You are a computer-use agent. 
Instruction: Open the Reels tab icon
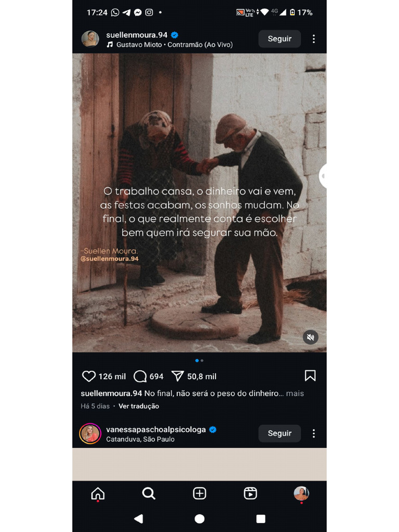pyautogui.click(x=250, y=494)
